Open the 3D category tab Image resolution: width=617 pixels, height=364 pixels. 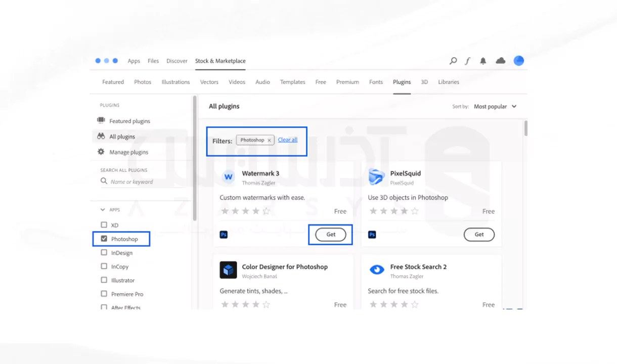424,82
